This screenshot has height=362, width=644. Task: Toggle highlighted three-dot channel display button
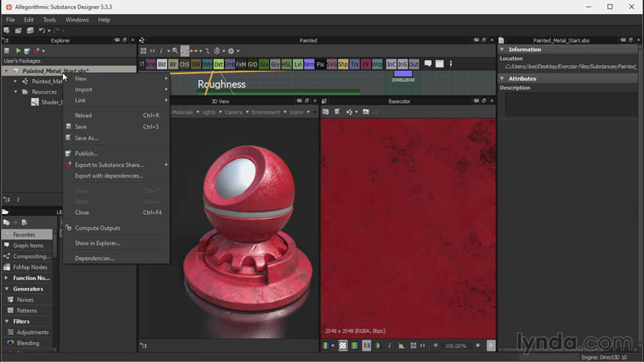[367, 346]
